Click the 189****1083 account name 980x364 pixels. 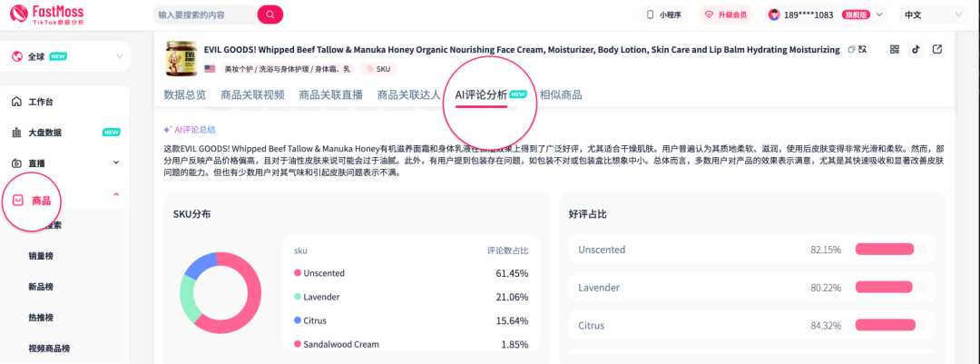[808, 15]
